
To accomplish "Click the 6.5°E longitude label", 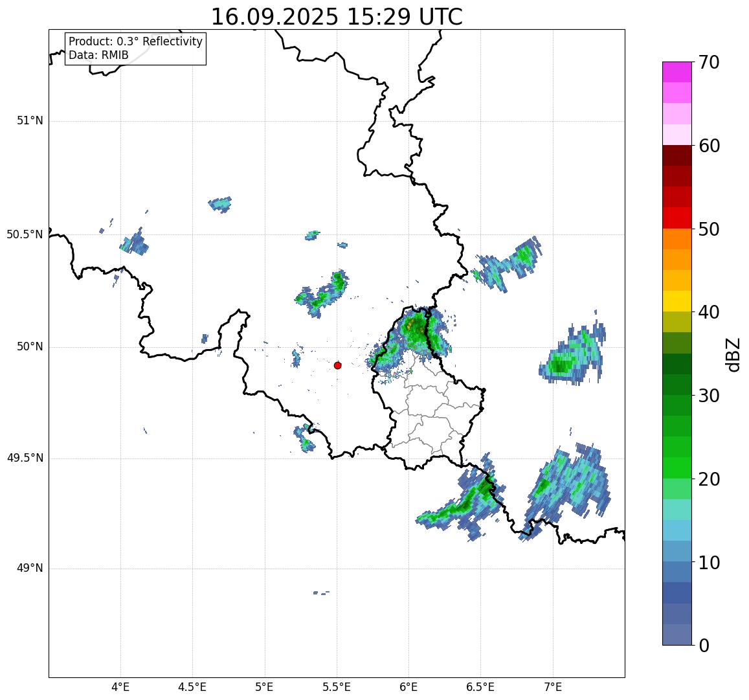I will (x=480, y=687).
